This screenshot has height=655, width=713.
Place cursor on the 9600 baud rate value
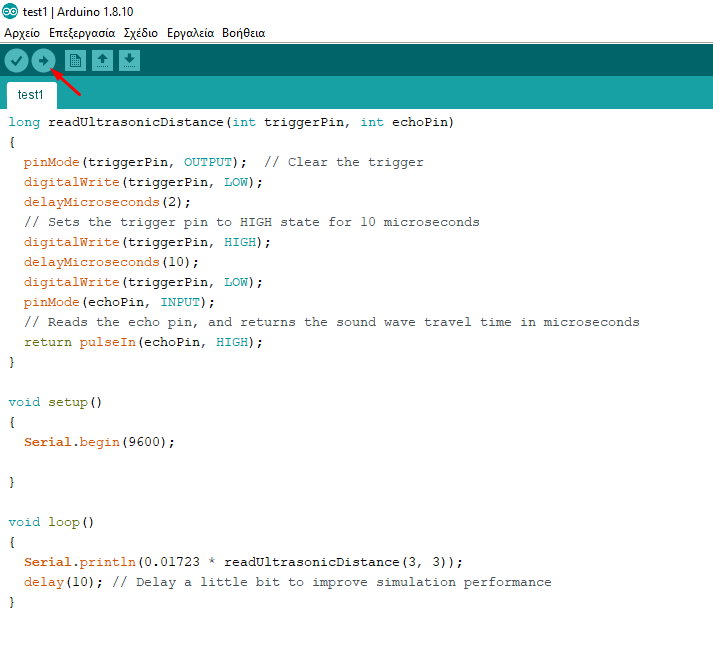coord(148,442)
